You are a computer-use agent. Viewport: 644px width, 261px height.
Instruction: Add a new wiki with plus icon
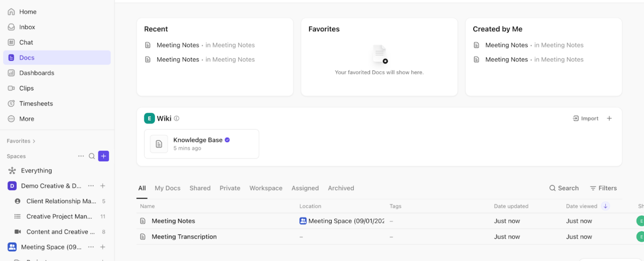point(609,119)
